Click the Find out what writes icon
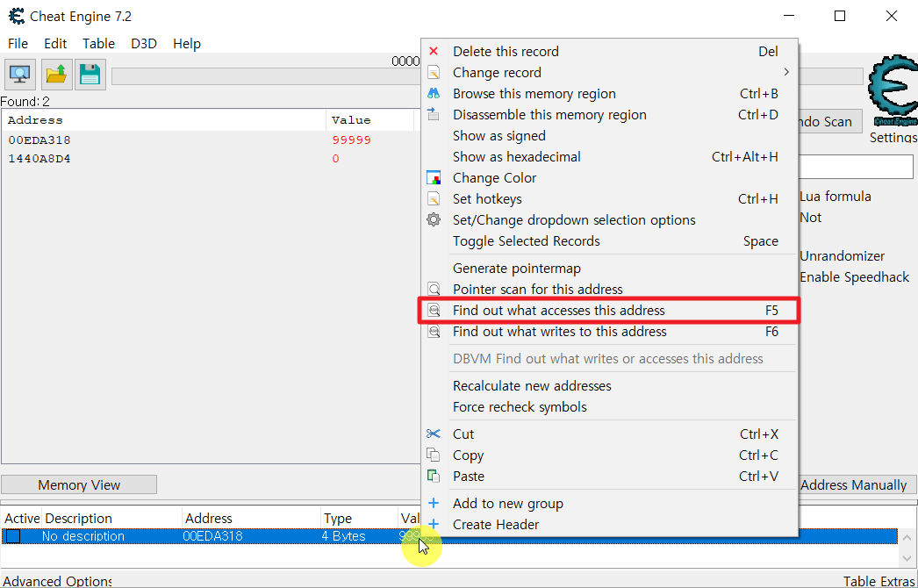Viewport: 918px width, 588px height. point(434,332)
